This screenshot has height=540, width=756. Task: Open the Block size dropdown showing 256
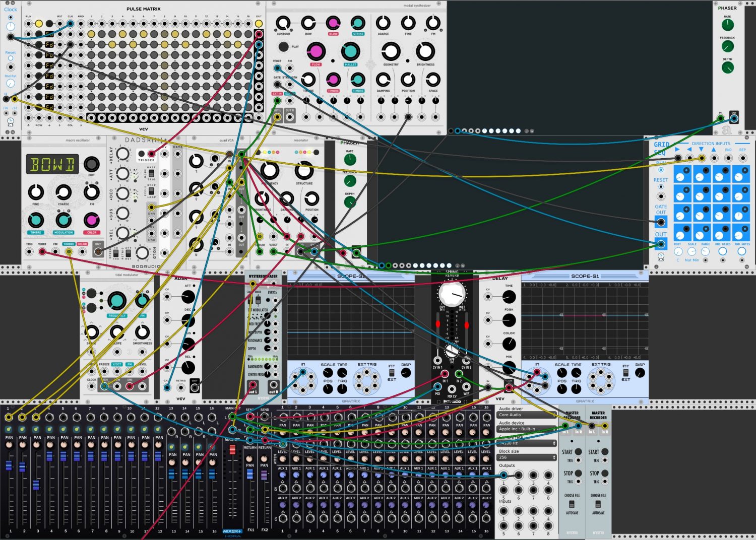(527, 457)
